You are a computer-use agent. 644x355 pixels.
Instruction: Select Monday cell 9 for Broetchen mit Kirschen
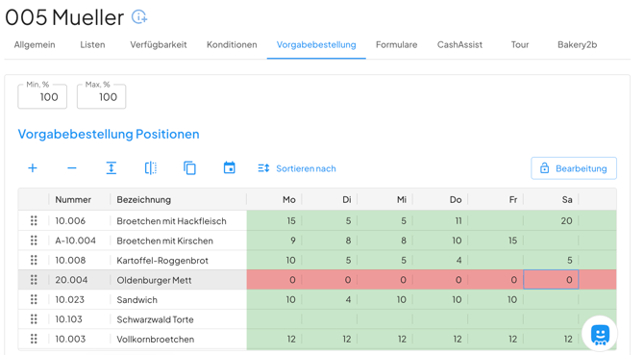274,241
